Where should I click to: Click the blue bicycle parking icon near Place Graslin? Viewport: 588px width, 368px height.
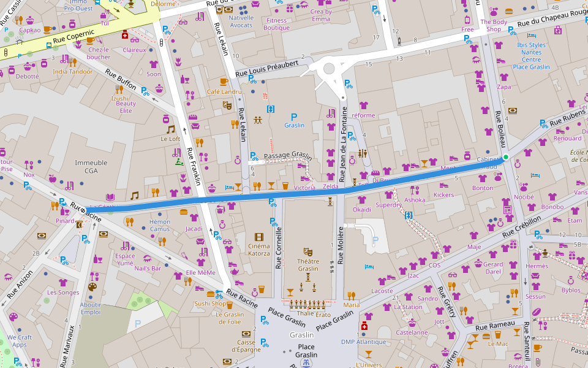(265, 321)
